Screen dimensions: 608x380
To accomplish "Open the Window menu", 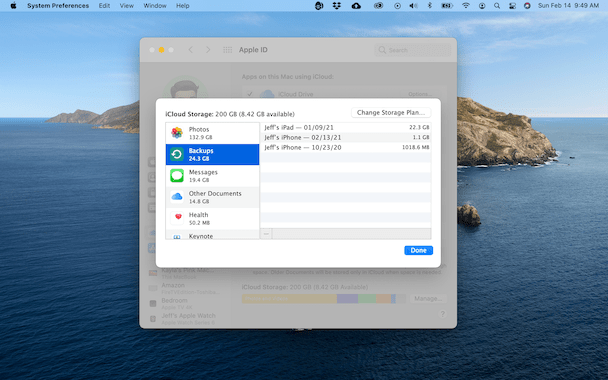I will click(155, 5).
